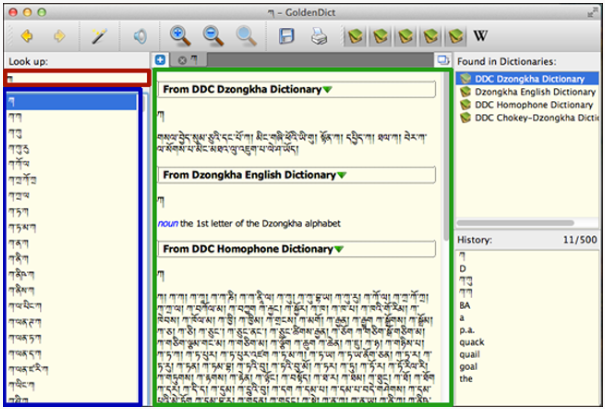Toggle the scan popup wand icon
The width and height of the screenshot is (605, 409).
[x=99, y=37]
